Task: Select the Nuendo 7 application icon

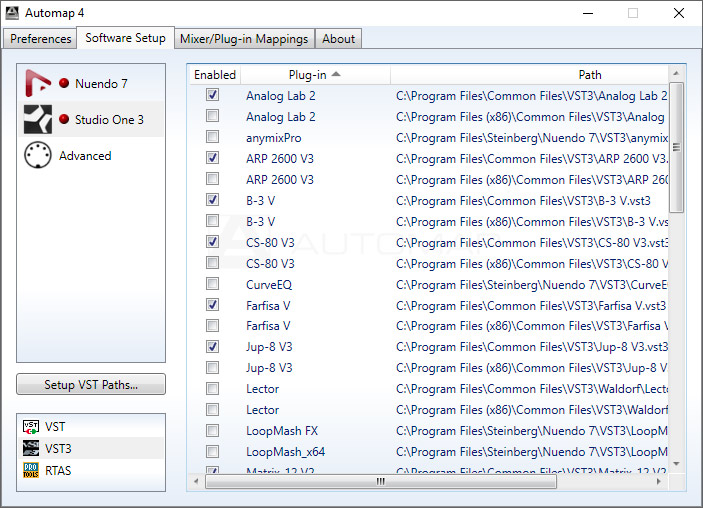Action: [38, 84]
